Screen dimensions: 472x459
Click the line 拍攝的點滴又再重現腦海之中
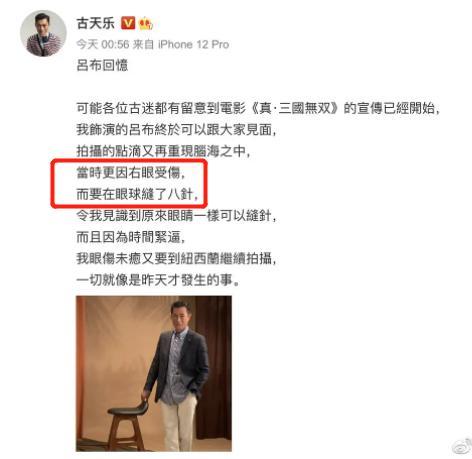(161, 151)
